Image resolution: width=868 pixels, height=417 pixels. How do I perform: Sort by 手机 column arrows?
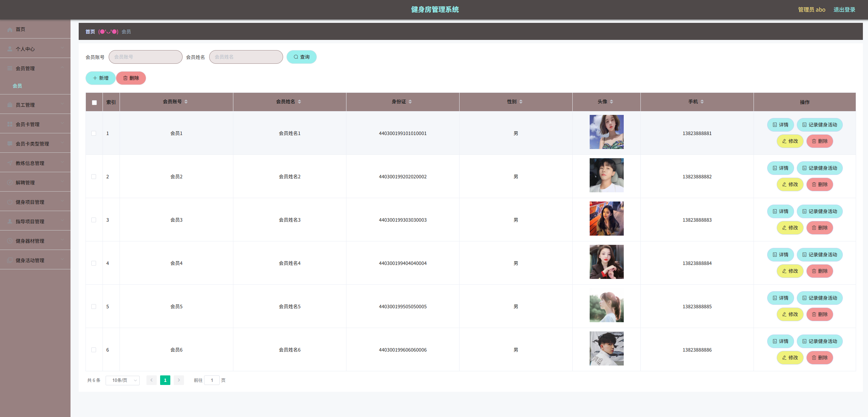702,102
